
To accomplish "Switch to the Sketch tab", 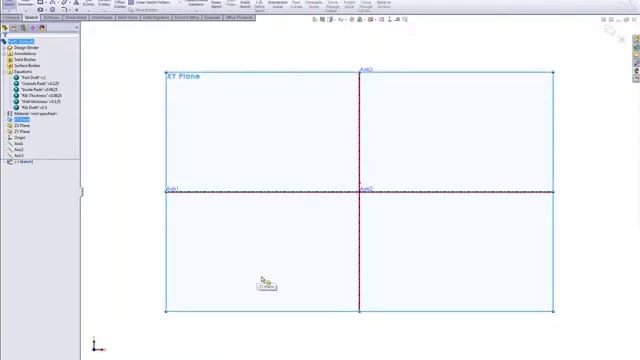I will tap(31, 18).
